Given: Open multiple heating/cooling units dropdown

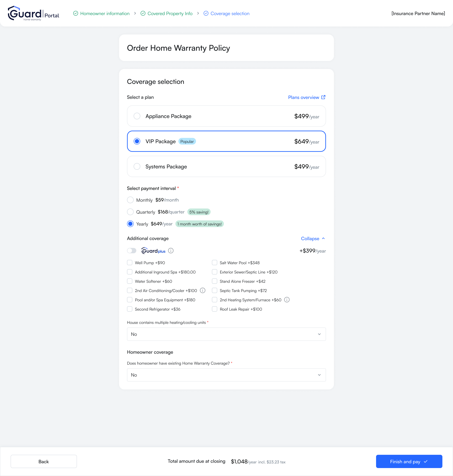Looking at the screenshot, I should [226, 334].
